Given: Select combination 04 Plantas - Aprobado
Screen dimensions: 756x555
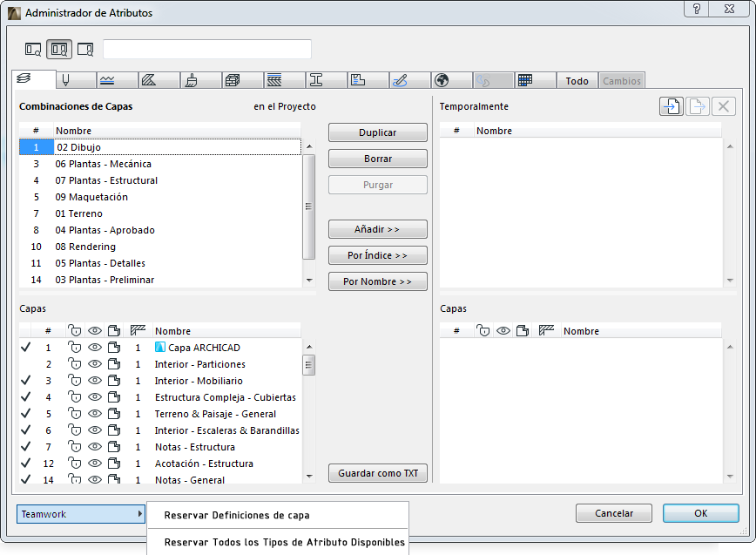Looking at the screenshot, I should coord(160,230).
